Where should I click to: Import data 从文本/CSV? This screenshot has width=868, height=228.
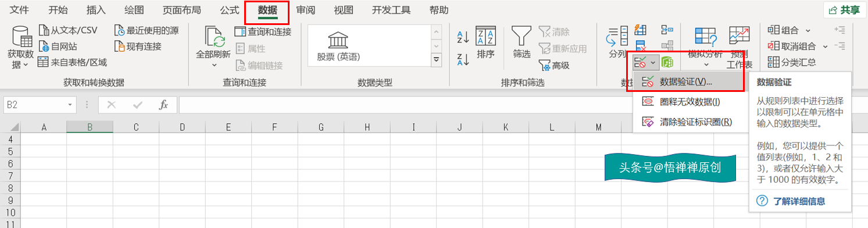pos(67,30)
